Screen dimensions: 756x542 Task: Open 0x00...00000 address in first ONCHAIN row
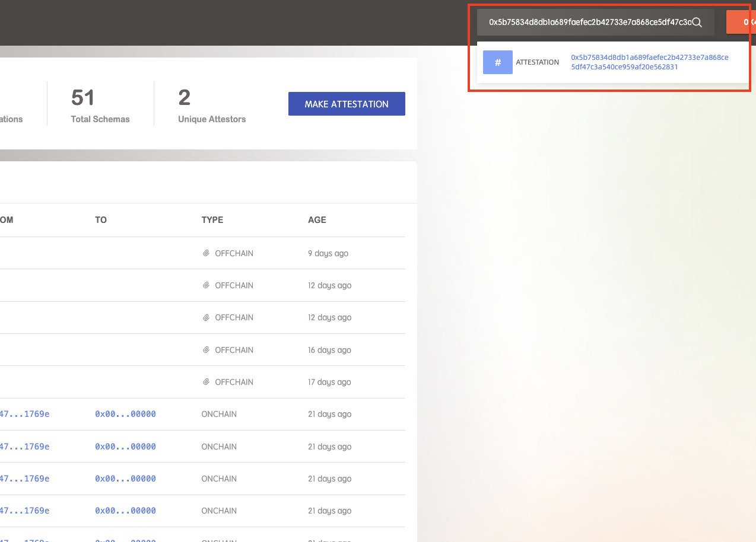pos(125,414)
